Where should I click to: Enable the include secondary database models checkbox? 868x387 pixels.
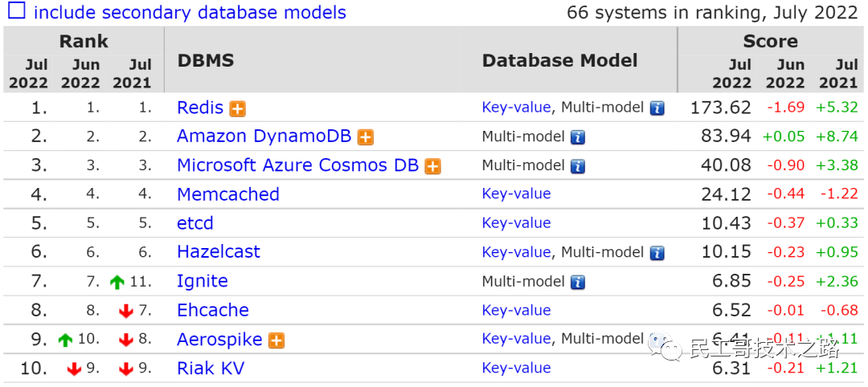coord(16,12)
